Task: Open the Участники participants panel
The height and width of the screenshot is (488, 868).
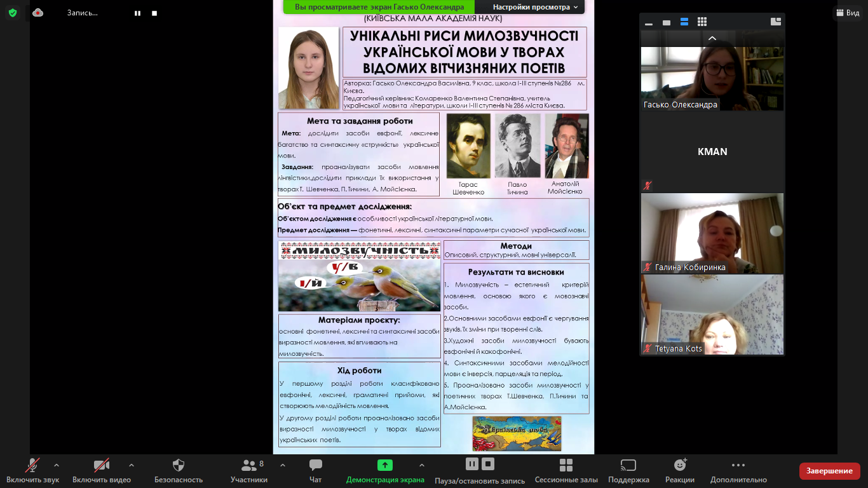Action: [249, 471]
